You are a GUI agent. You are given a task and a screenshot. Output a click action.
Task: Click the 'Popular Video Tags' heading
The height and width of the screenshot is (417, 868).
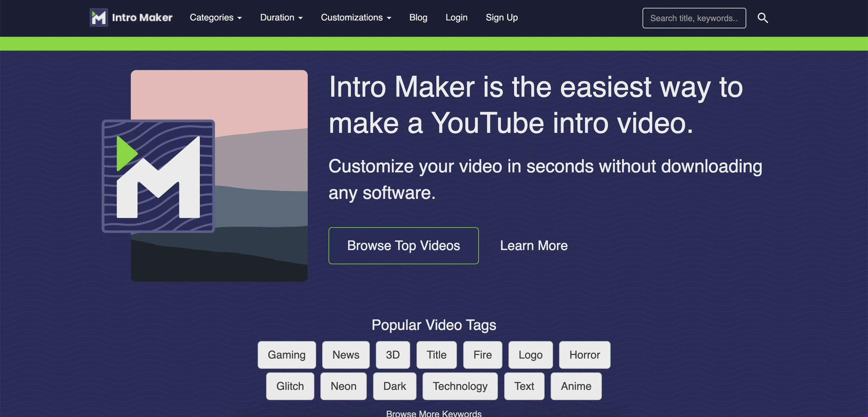(434, 325)
